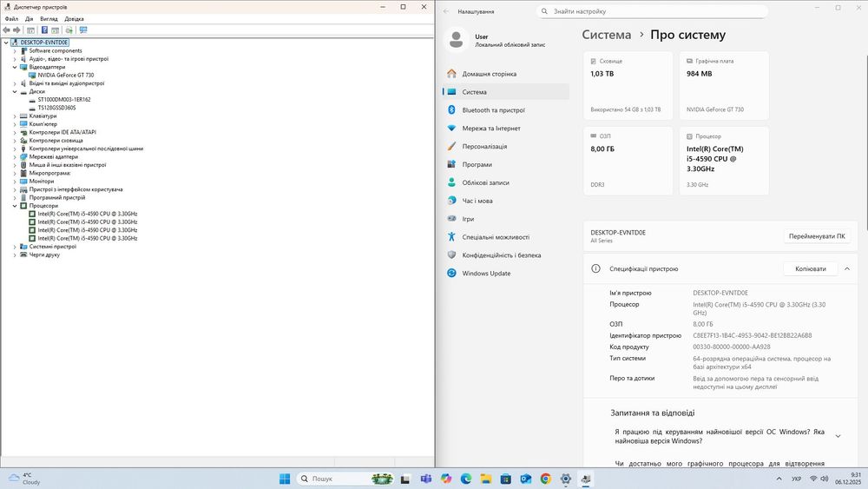Open Microsoft Store from the taskbar
The image size is (868, 489).
(x=506, y=479)
